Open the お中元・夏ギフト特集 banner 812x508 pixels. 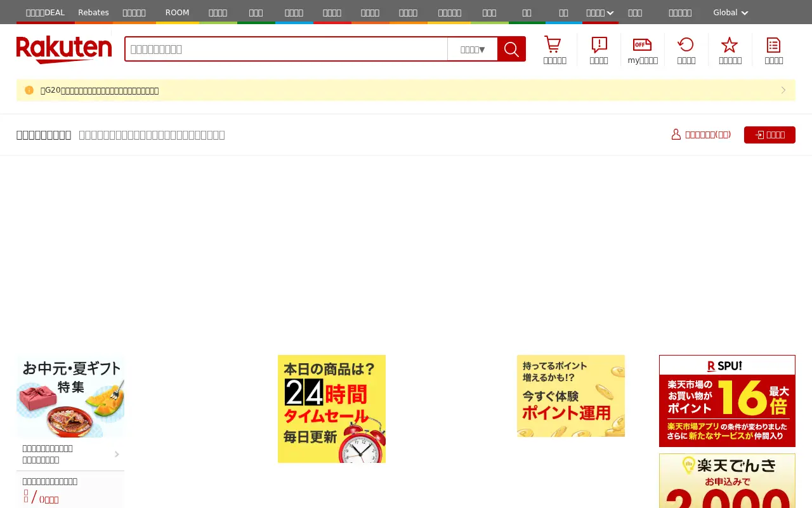(x=70, y=396)
